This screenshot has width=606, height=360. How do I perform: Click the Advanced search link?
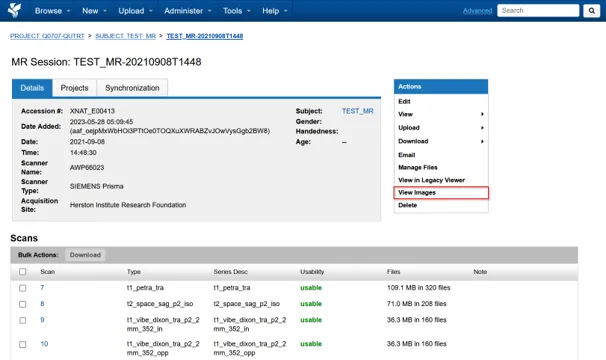pos(477,11)
